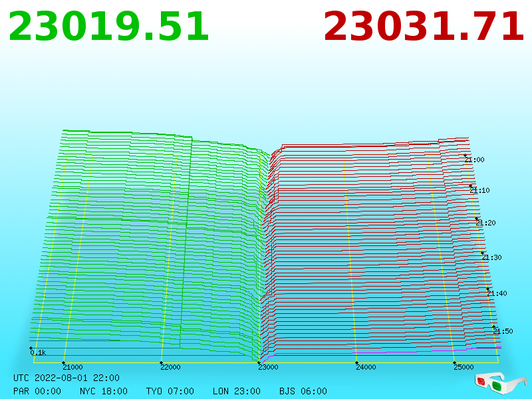The width and height of the screenshot is (532, 399).
Task: Click the BJS 06:00 clock text
Action: (x=303, y=391)
